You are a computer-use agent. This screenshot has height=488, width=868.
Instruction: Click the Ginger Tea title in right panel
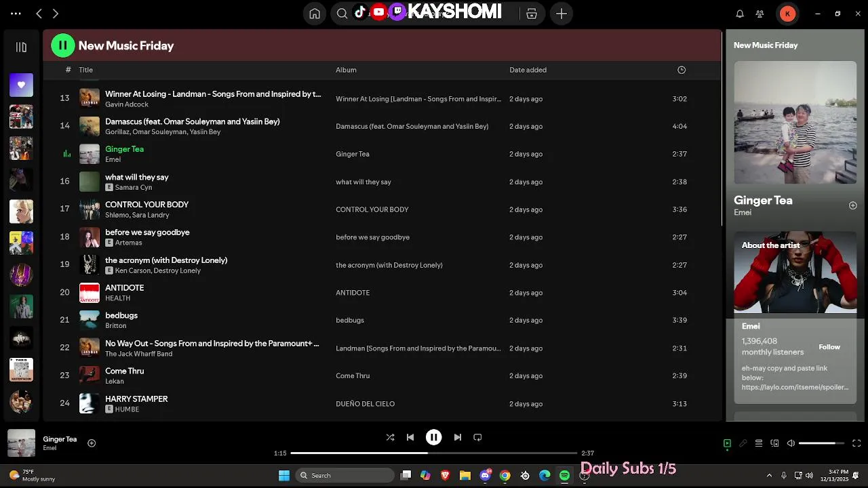(763, 201)
